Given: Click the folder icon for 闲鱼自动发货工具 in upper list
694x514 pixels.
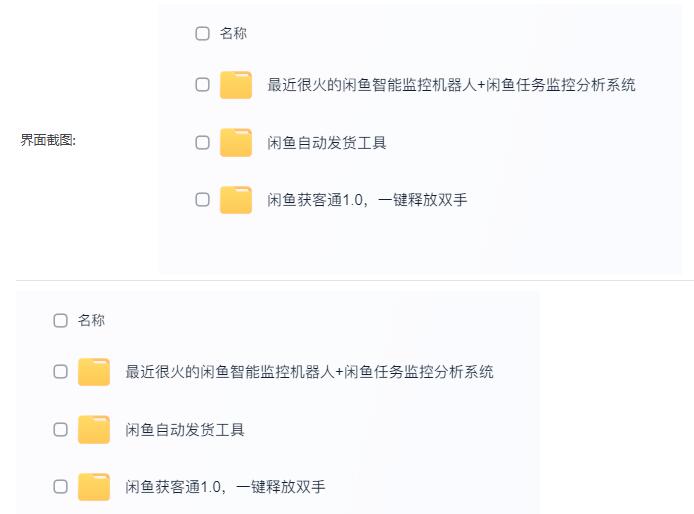Looking at the screenshot, I should 236,143.
